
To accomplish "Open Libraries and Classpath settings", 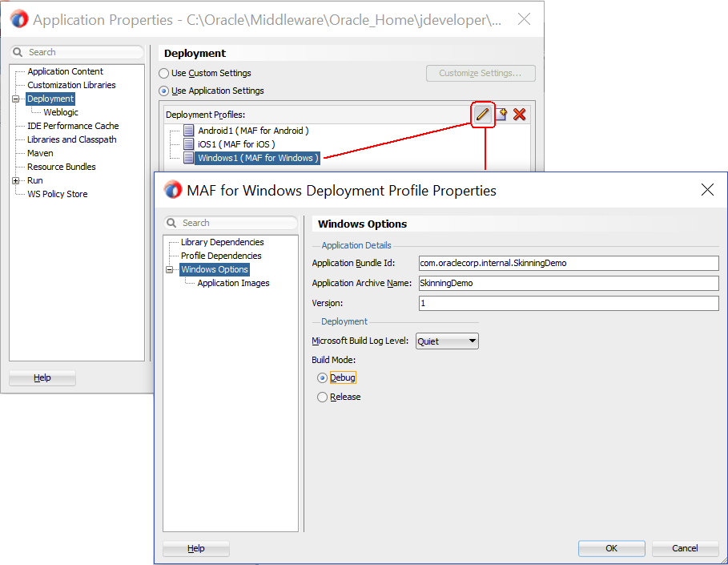I will point(72,139).
